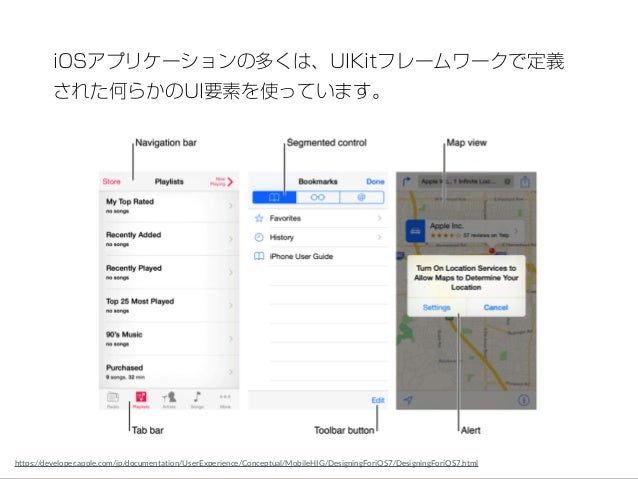Screen dimensions: 638x479
Task: Expand the Recently Added row chevron
Action: (231, 239)
